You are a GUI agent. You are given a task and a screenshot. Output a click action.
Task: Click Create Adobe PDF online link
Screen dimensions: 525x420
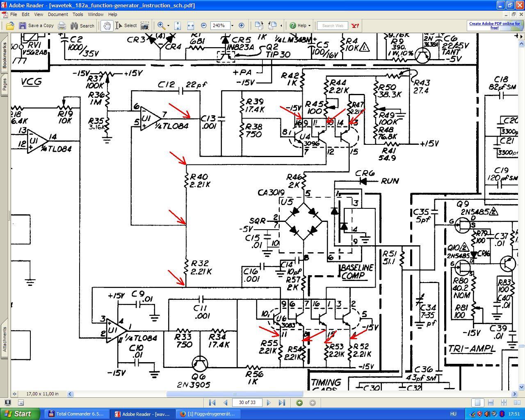494,25
